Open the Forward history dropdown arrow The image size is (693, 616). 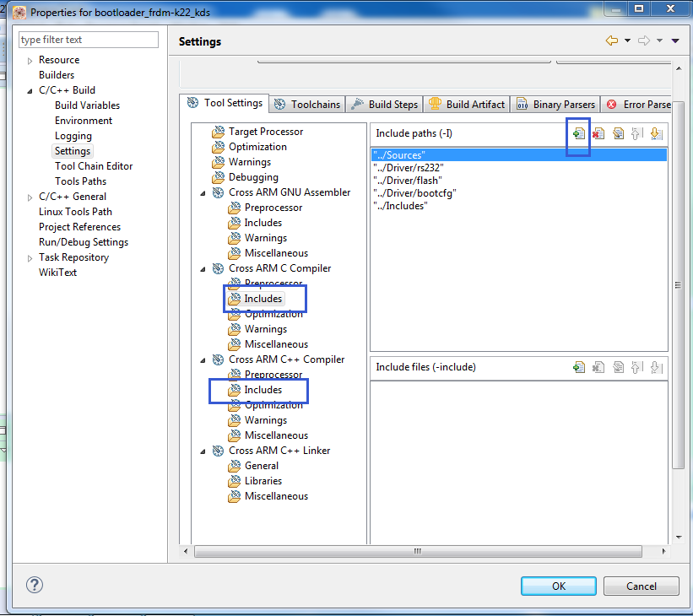659,41
